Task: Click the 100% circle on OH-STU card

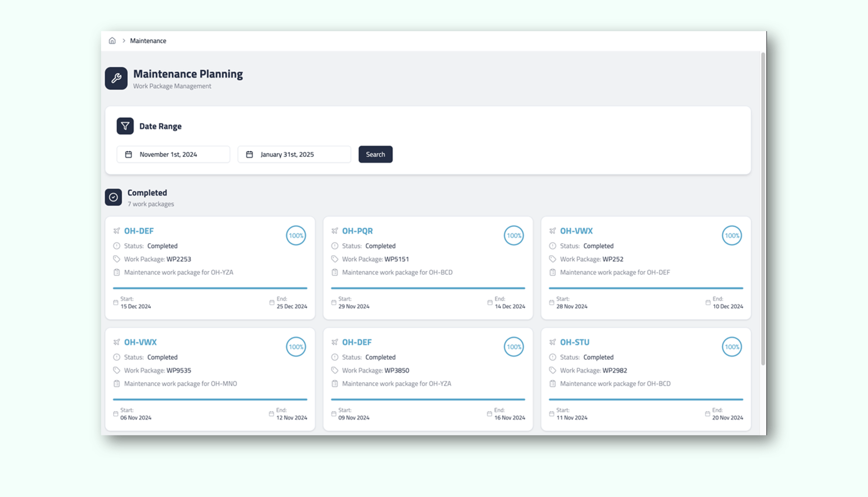Action: [x=732, y=347]
